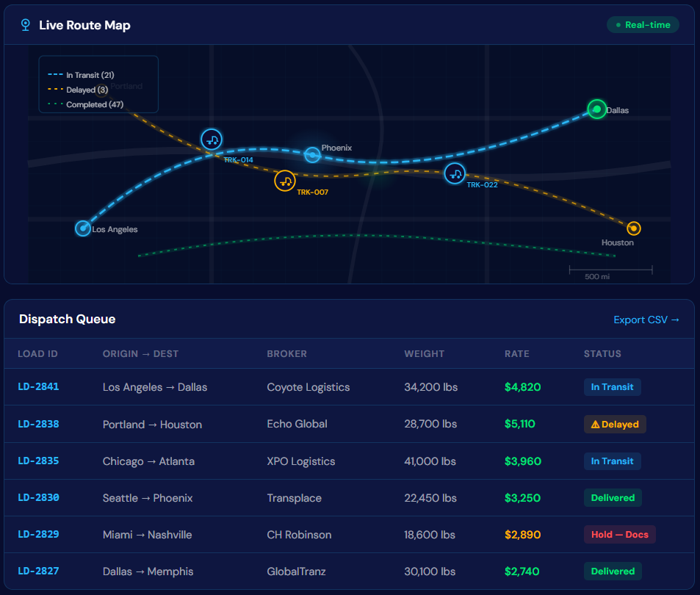Sort by the STATUS column header
This screenshot has width=700, height=595.
(602, 354)
